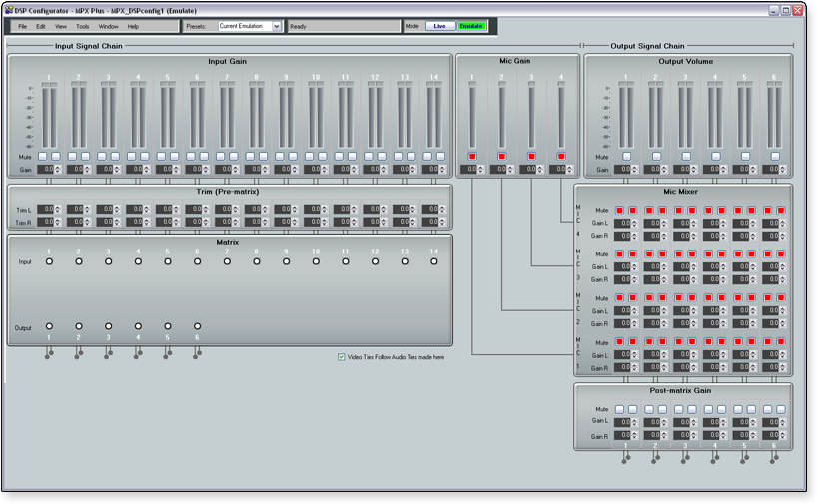Image resolution: width=820 pixels, height=504 pixels.
Task: Click Matrix input node 1
Action: (x=49, y=261)
